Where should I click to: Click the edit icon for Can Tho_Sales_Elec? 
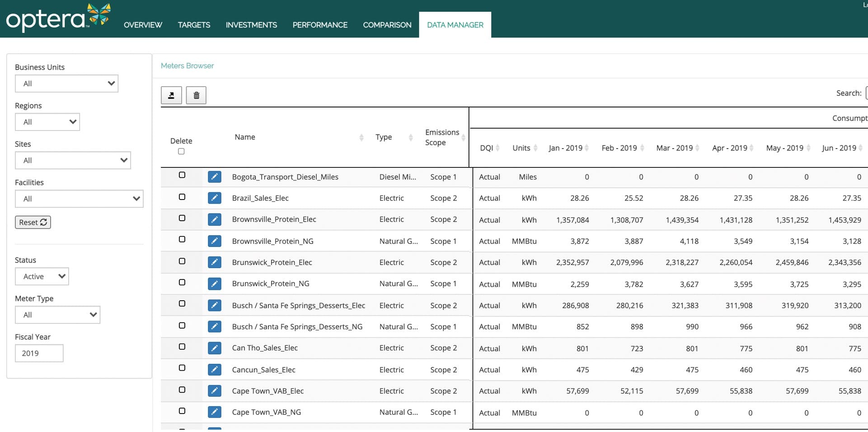click(x=214, y=348)
